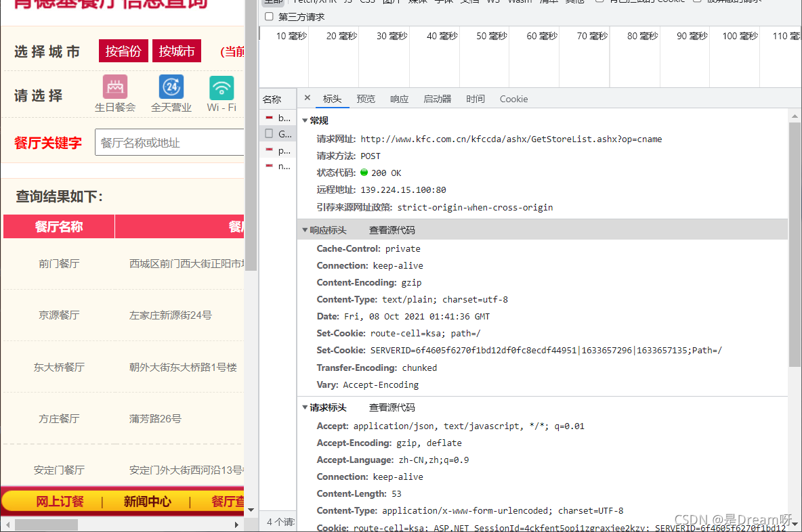This screenshot has width=802, height=532.
Task: Open the 网上订餐 link
Action: 60,502
